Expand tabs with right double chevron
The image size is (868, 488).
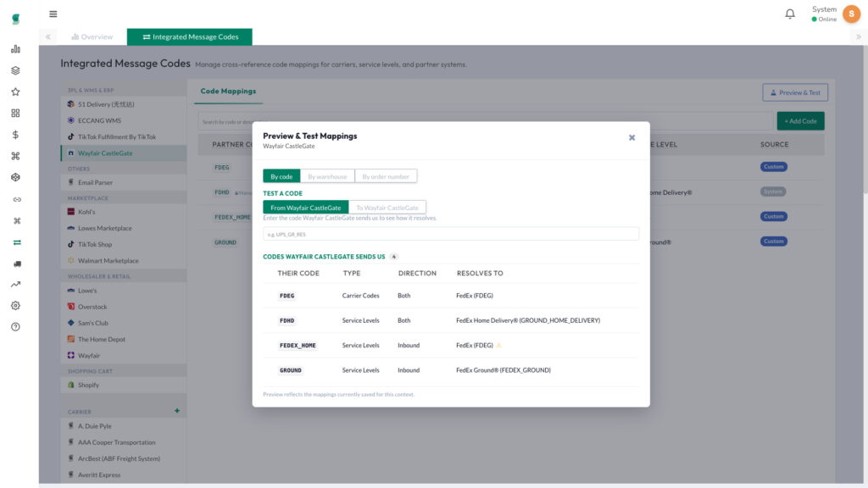[x=859, y=37]
